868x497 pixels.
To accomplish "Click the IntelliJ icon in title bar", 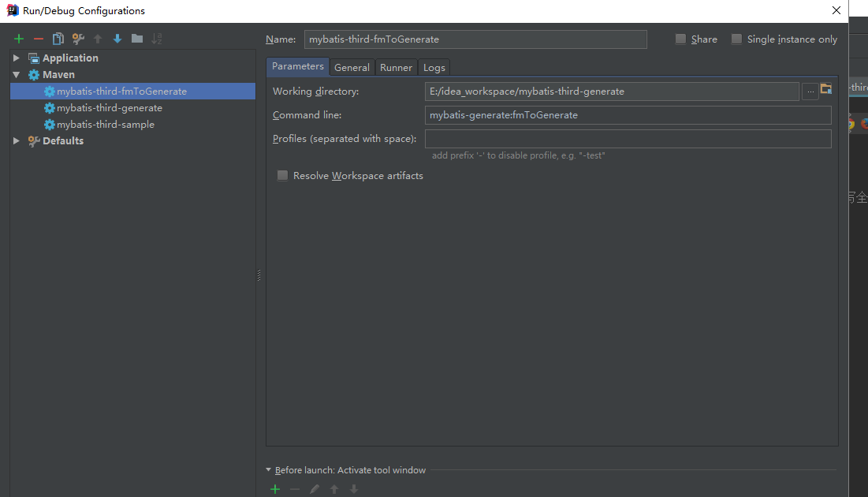I will [x=12, y=10].
